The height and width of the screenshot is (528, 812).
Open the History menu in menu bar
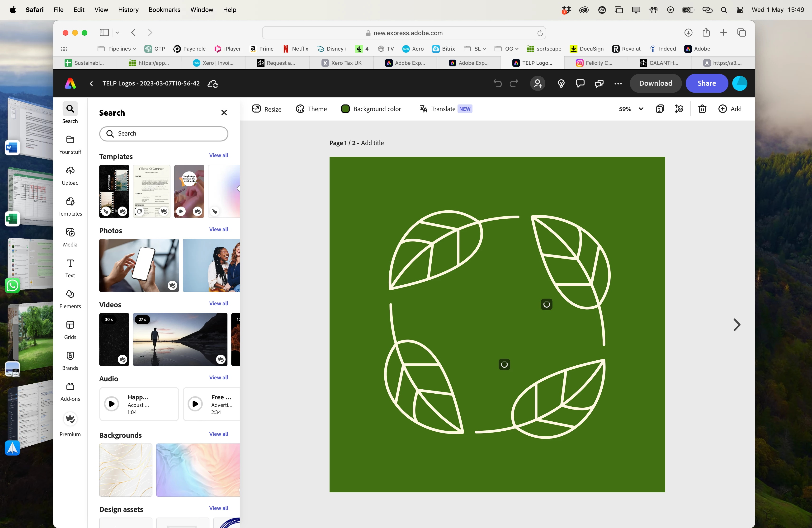pos(128,9)
